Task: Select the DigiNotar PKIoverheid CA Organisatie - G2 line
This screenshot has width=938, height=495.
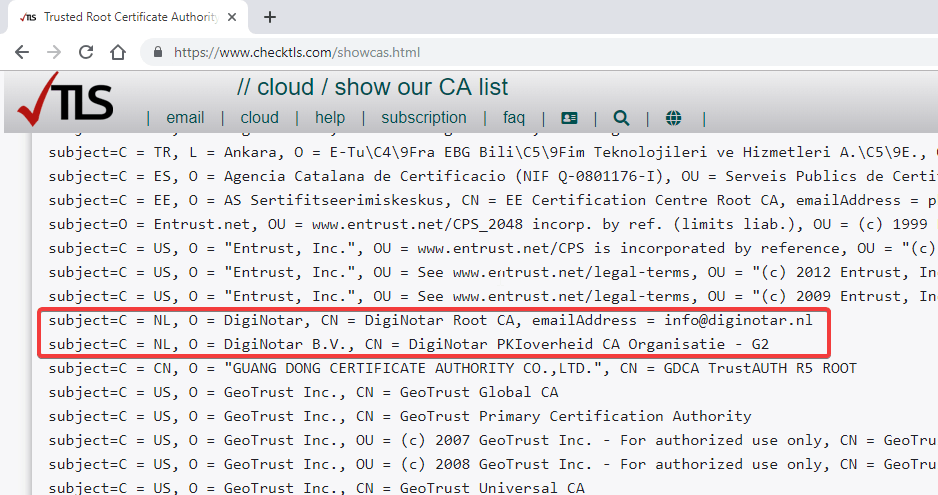Action: coord(409,345)
